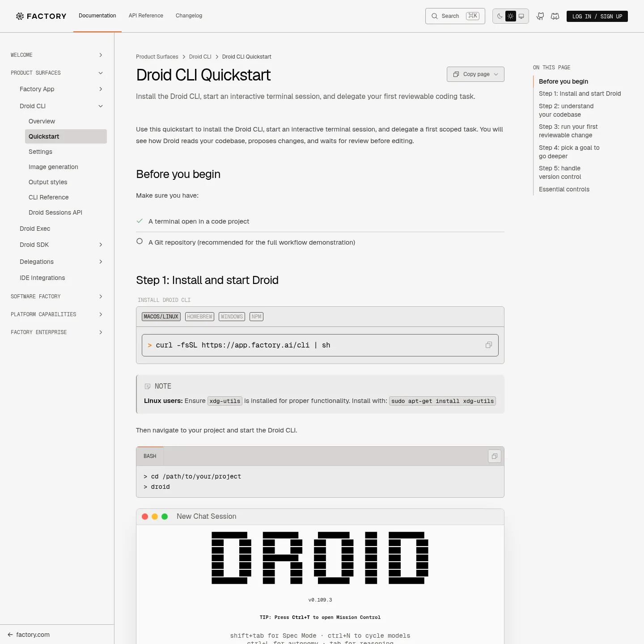This screenshot has height=644, width=644.
Task: Expand the Delegations sidebar group
Action: pos(101,262)
